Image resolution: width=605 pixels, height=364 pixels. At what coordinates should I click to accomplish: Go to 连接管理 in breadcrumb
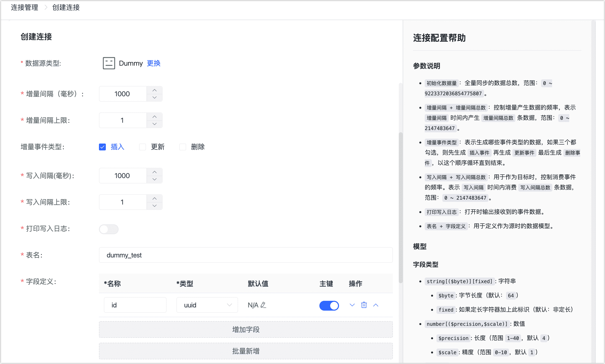pyautogui.click(x=24, y=7)
